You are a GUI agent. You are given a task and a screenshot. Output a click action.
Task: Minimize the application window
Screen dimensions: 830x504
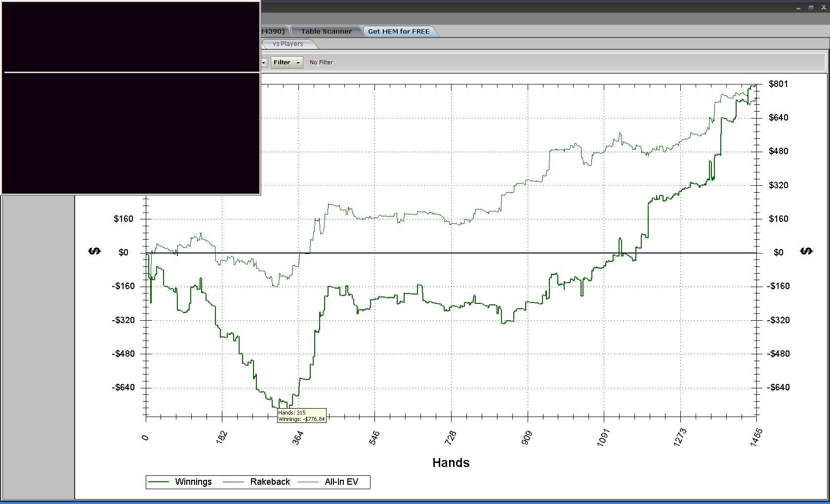coord(798,8)
